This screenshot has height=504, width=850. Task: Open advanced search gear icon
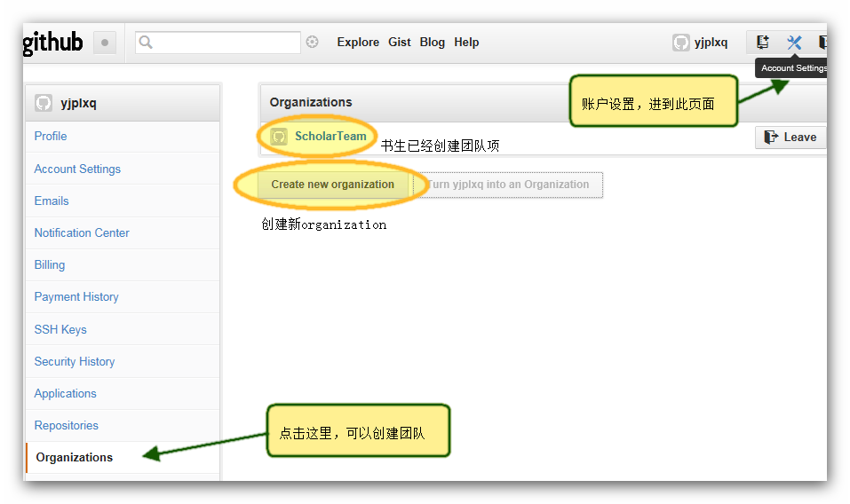tap(313, 42)
